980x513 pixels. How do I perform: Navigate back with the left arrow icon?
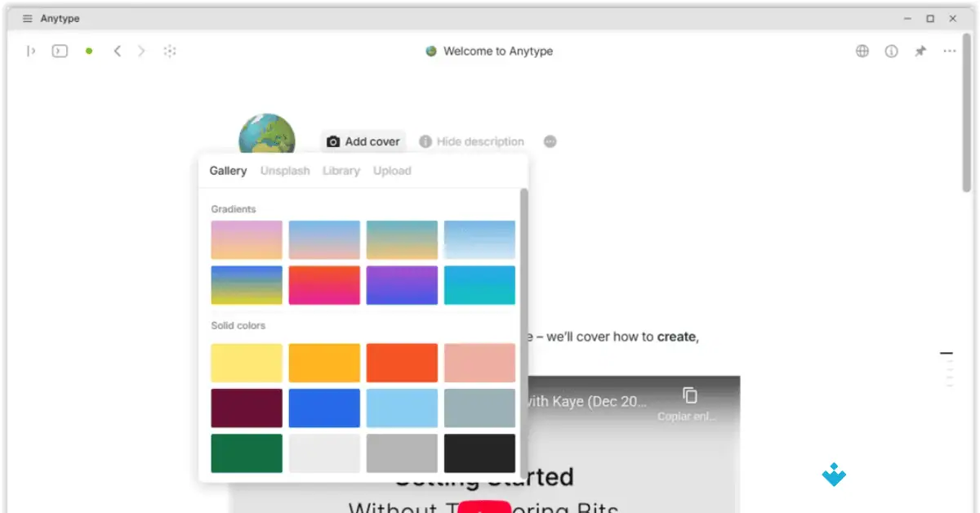click(x=118, y=51)
